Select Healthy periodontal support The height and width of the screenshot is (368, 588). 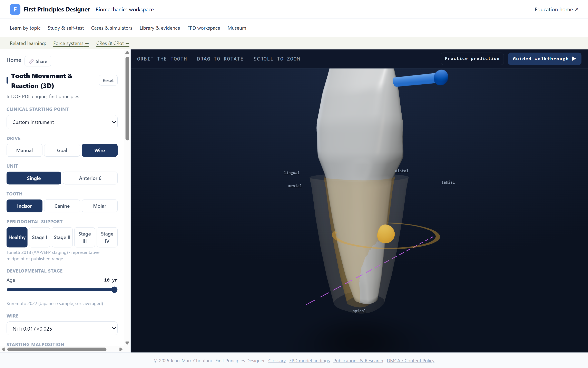pos(17,237)
